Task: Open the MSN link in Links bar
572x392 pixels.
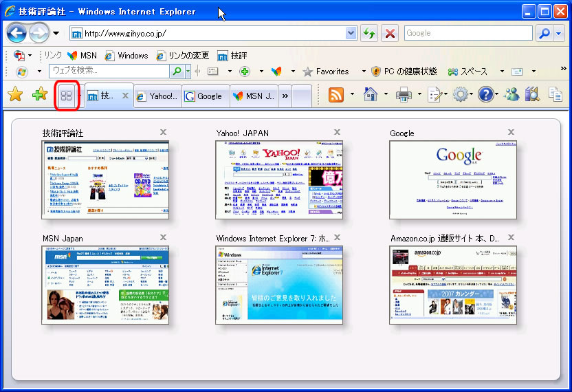Action: 82,56
